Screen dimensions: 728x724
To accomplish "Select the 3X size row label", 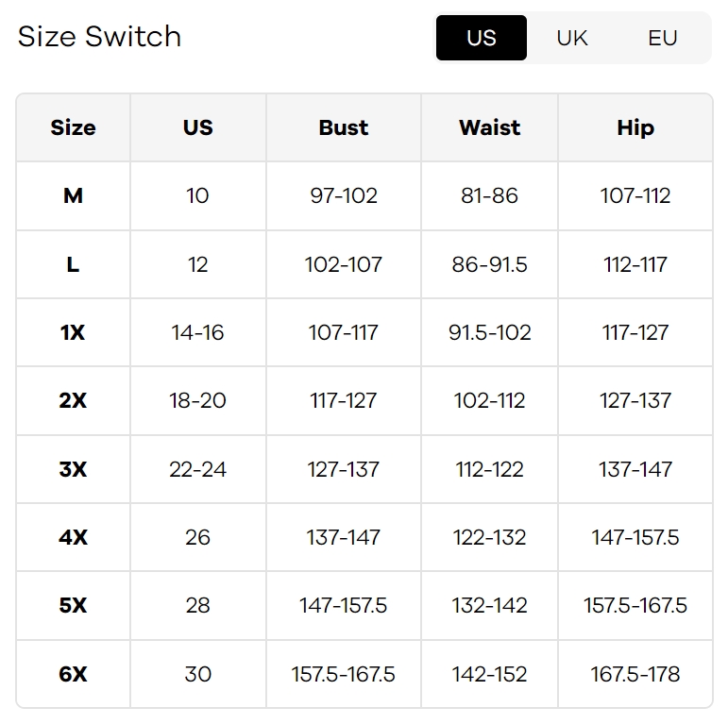I will pos(73,469).
